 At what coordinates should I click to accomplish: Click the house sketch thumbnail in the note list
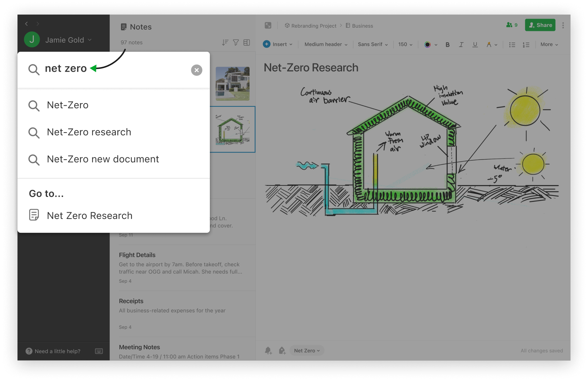point(232,129)
